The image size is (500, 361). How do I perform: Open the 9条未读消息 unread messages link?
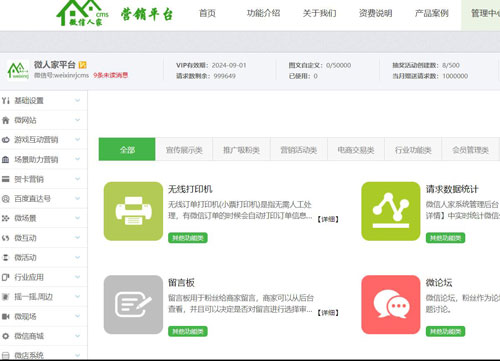110,75
